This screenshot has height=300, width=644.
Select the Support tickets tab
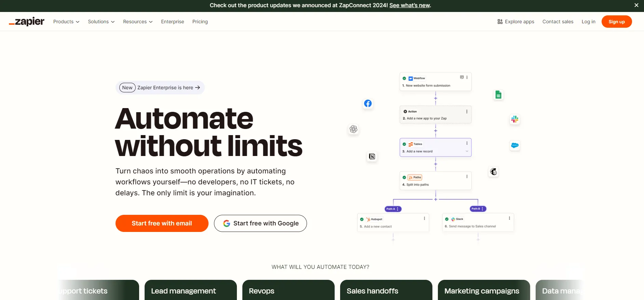(98, 290)
